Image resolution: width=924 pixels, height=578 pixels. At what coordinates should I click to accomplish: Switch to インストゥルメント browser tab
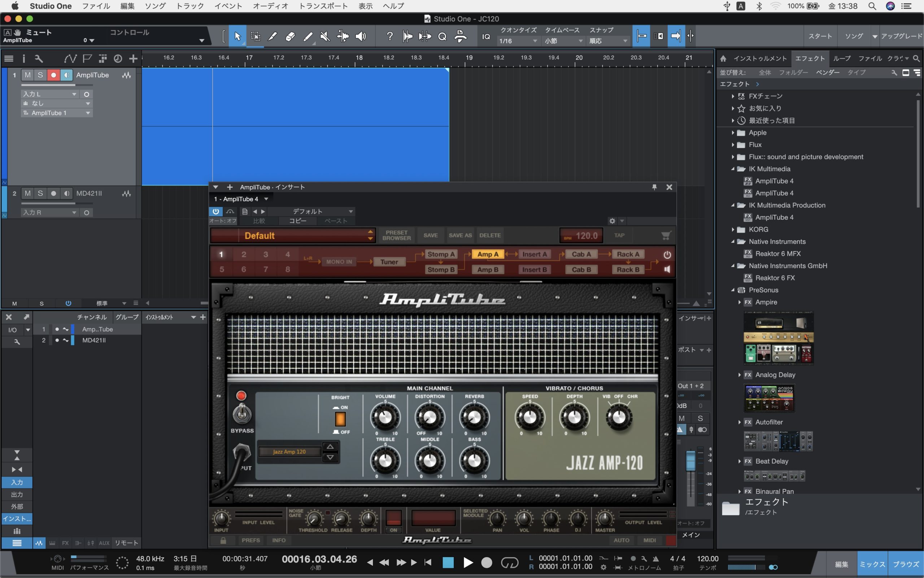(760, 59)
